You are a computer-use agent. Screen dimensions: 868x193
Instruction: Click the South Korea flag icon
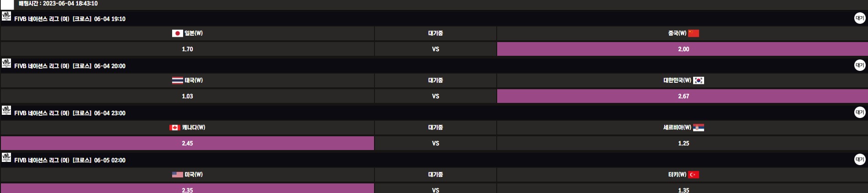(698, 80)
